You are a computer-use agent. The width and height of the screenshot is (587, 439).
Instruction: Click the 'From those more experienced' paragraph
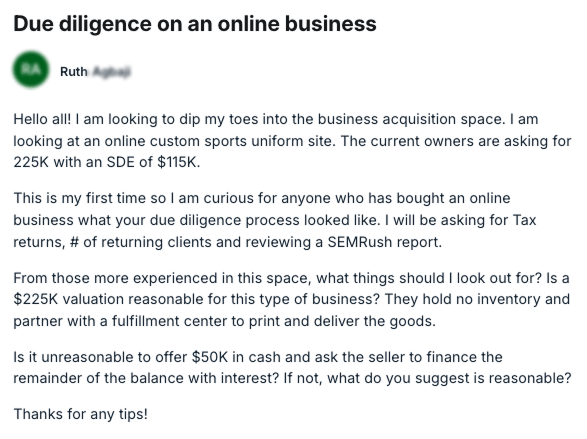pos(291,299)
